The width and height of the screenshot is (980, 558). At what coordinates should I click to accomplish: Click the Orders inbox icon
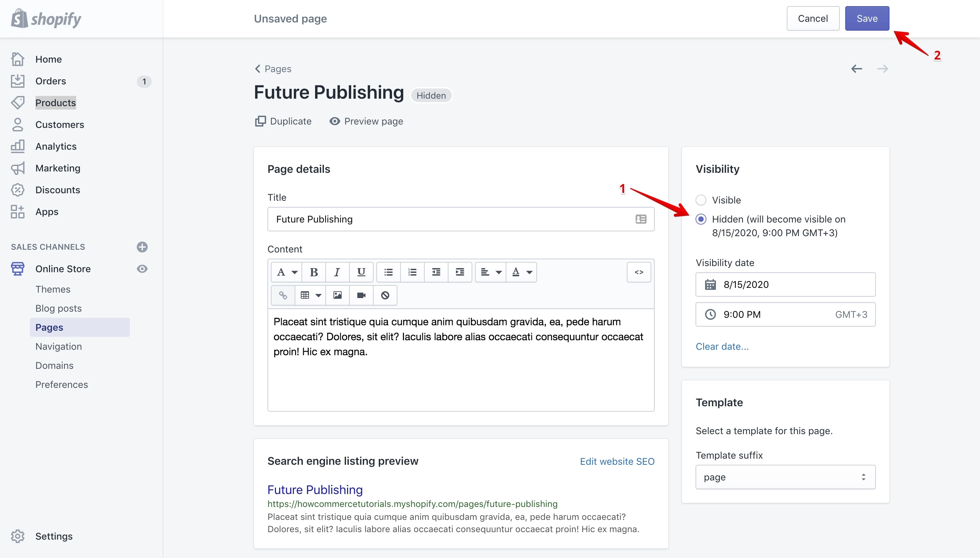coord(18,81)
